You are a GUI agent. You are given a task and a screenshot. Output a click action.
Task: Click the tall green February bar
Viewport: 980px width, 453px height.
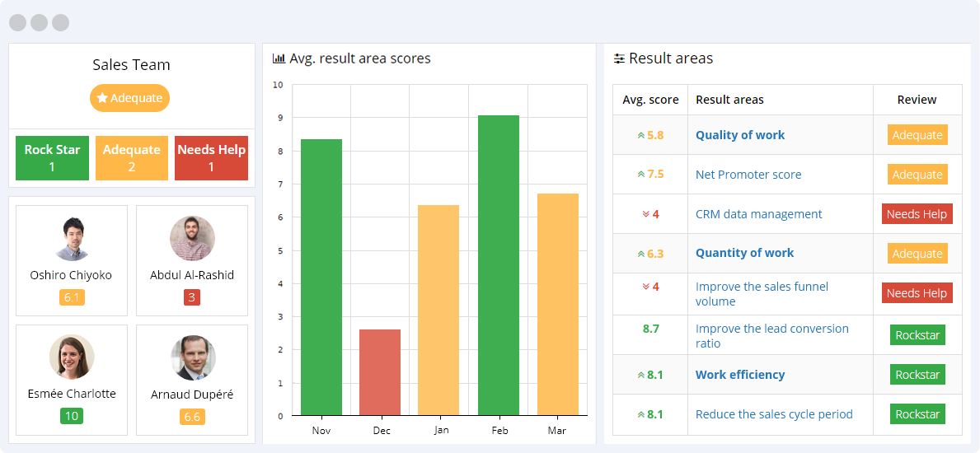click(x=499, y=265)
